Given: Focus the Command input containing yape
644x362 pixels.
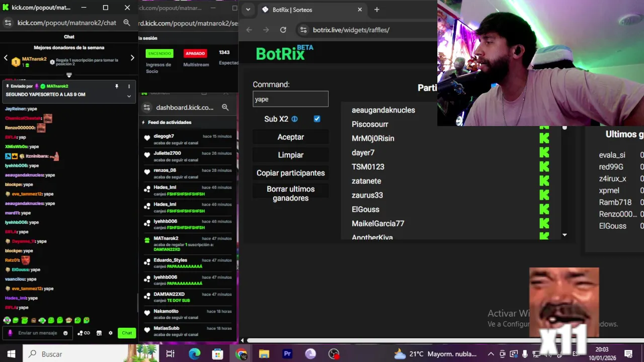Looking at the screenshot, I should pyautogui.click(x=290, y=99).
